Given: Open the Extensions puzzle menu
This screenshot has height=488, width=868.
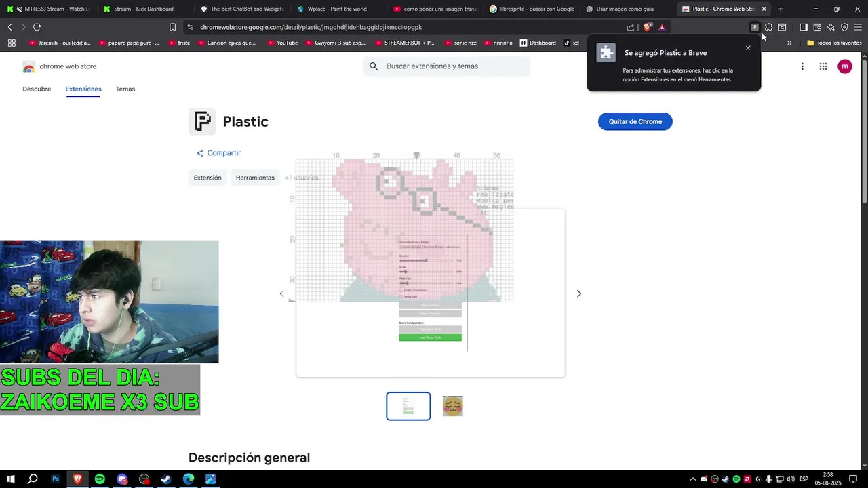Looking at the screenshot, I should pyautogui.click(x=768, y=27).
